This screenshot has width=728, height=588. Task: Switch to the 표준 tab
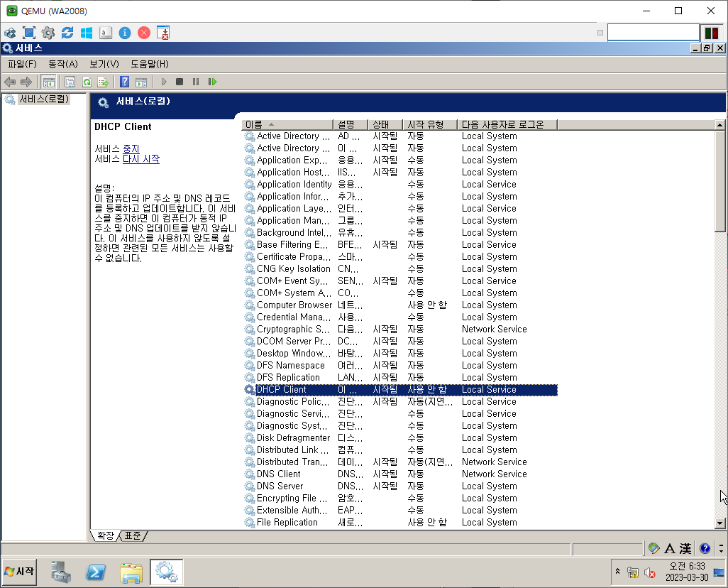133,536
